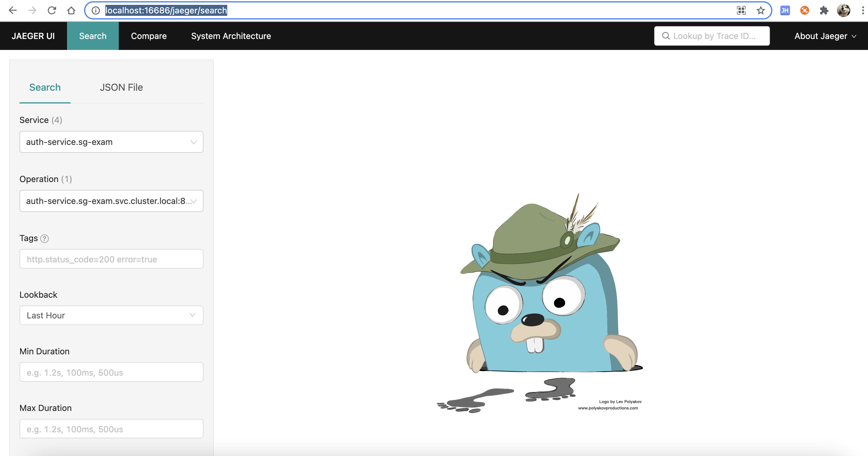Viewport: 868px width, 456px height.
Task: Click the 'Lookback' field label
Action: (x=38, y=295)
